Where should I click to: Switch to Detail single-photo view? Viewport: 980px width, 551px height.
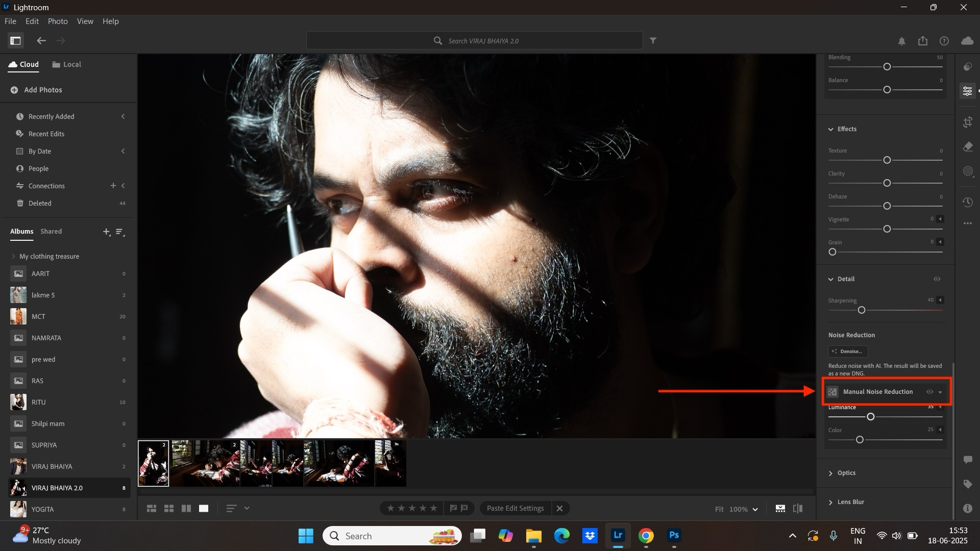point(204,509)
